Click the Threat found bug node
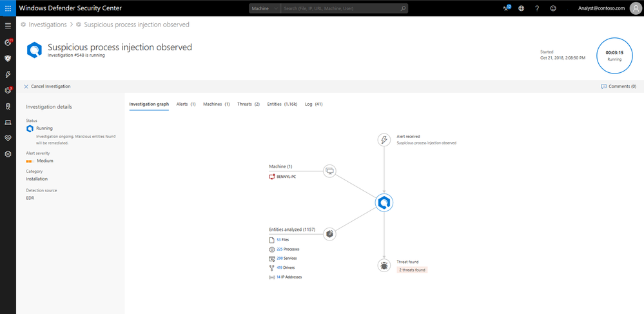This screenshot has width=644, height=314. click(384, 266)
